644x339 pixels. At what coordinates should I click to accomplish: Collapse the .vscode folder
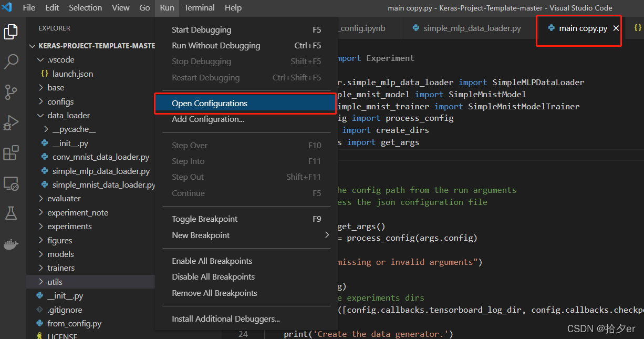coord(41,60)
